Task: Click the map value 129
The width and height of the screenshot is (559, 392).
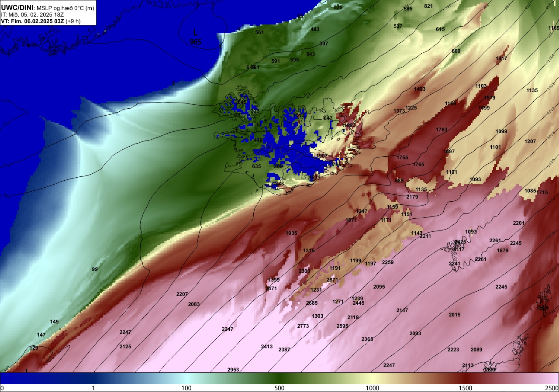Action: (x=34, y=348)
